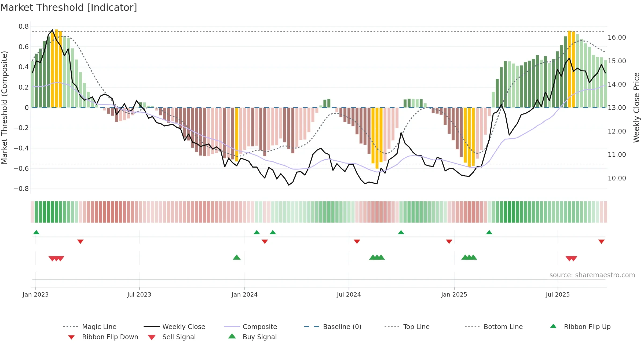Click the 10.00 price axis label
Viewport: 644px width, 362px height.
pyautogui.click(x=617, y=178)
